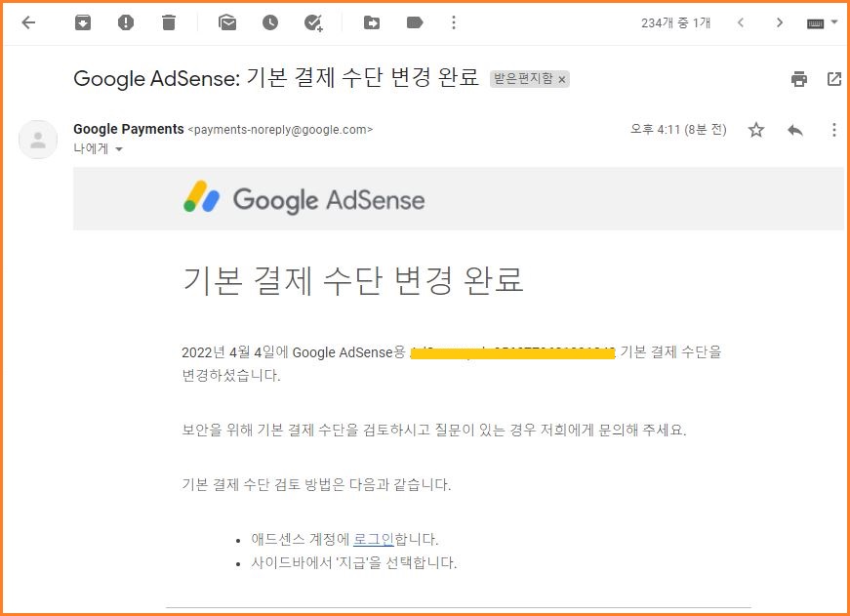Click sender avatar picture
This screenshot has width=850, height=616.
pyautogui.click(x=38, y=140)
